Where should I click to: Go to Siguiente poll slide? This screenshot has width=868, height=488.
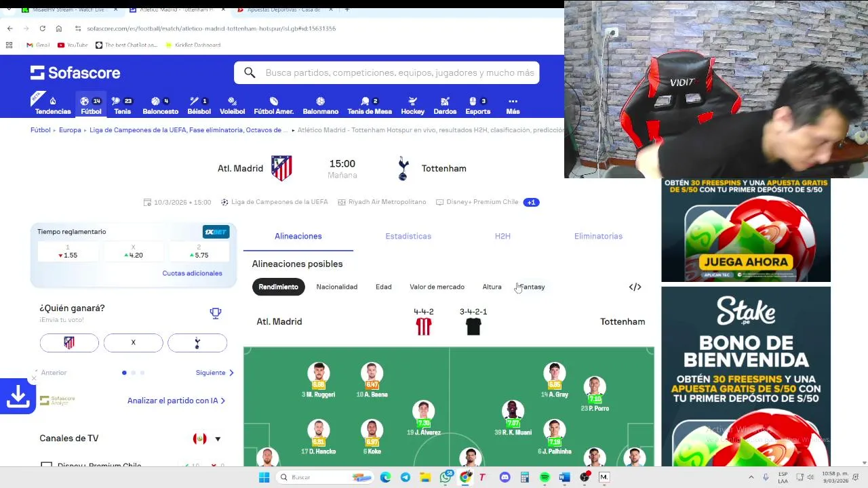point(214,373)
